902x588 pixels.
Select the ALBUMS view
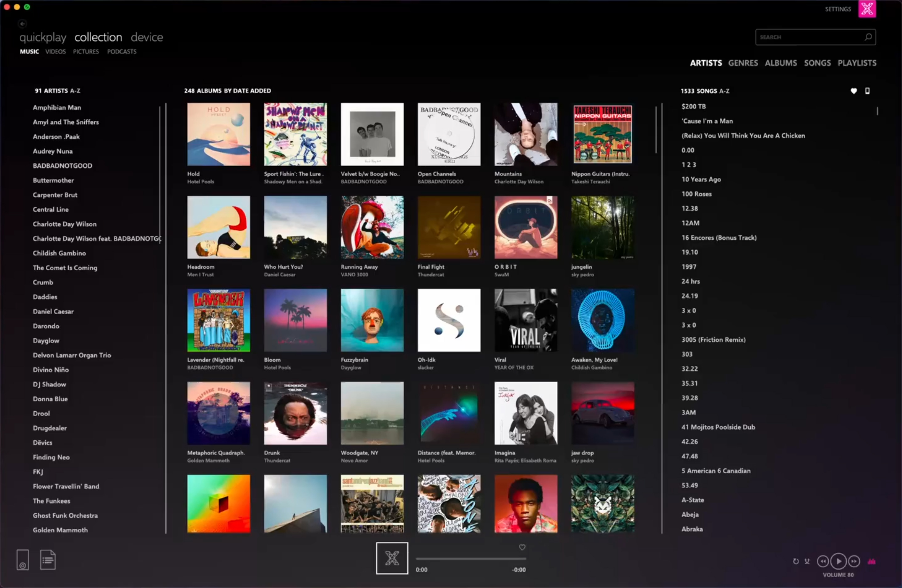(x=781, y=63)
